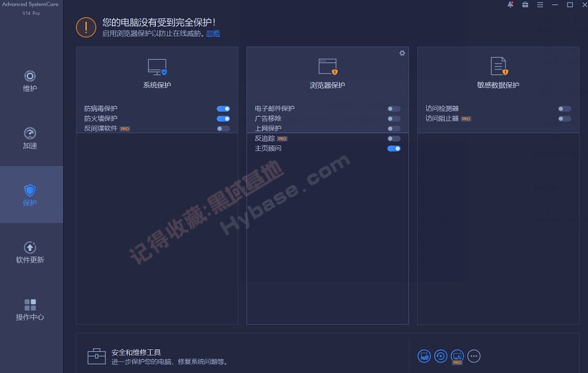Screen dimensions: 588x373
Task: Click the 防火墙保护 label
Action: coord(100,119)
